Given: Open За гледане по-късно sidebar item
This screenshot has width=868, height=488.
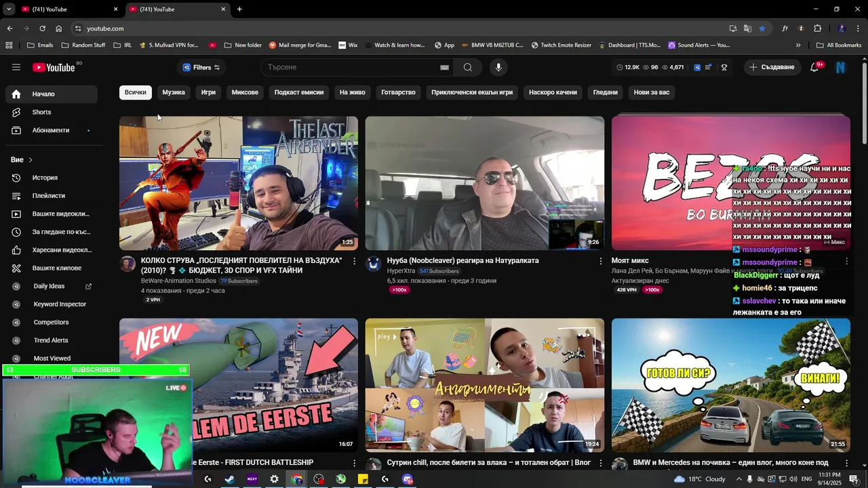Looking at the screenshot, I should click(x=52, y=232).
